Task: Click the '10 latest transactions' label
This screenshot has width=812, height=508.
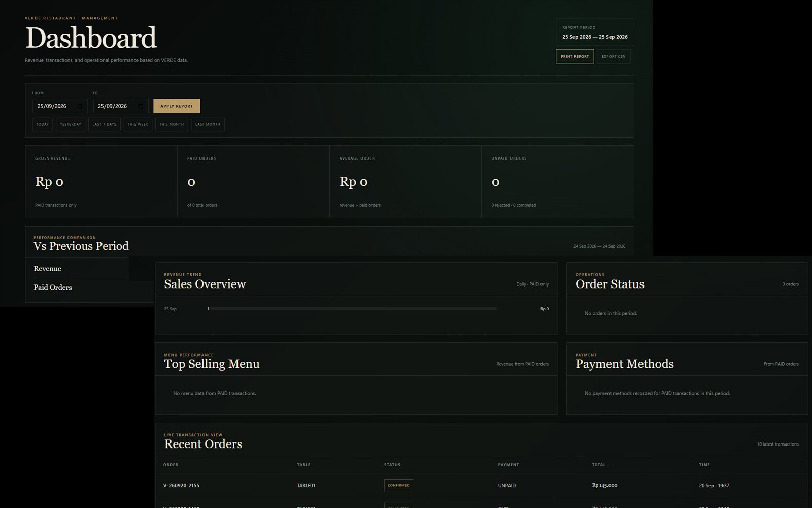Action: point(777,444)
